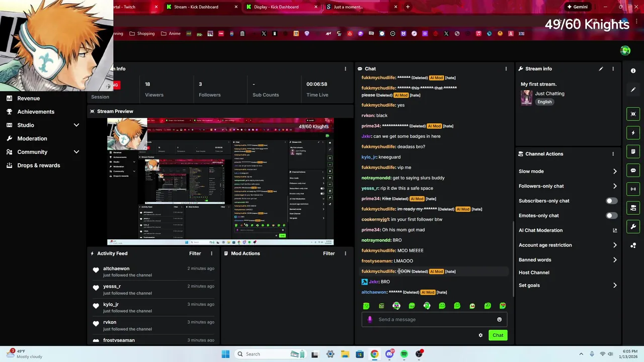Toggle Emotes-only chat switch
The width and height of the screenshot is (644, 362).
tap(611, 216)
